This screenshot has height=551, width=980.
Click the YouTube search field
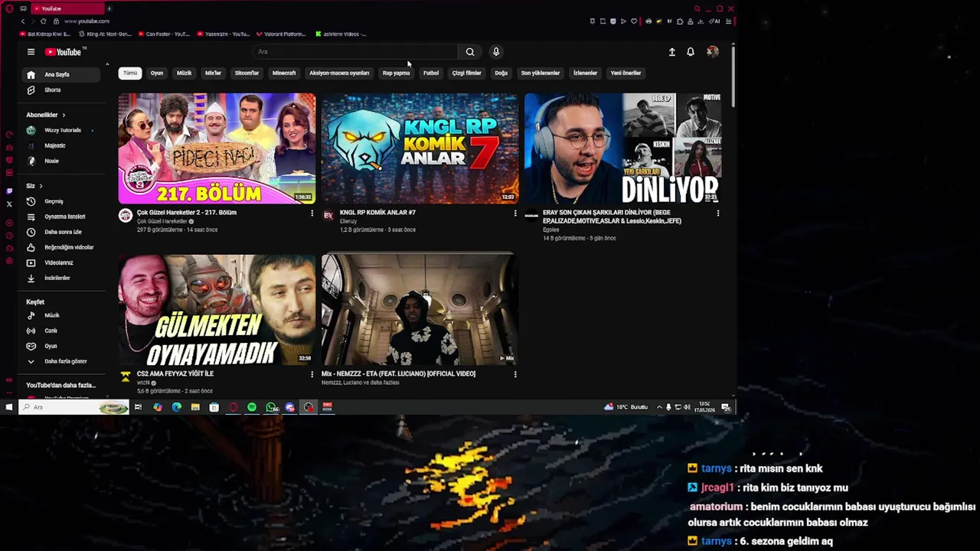356,52
